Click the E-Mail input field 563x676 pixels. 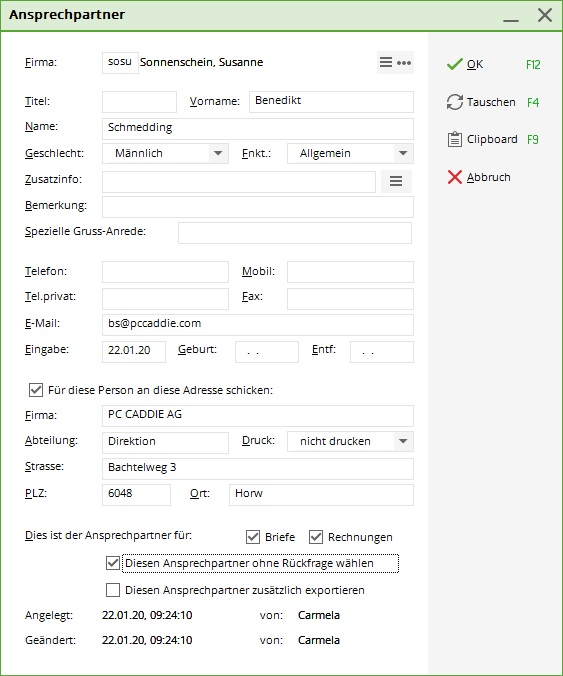coord(258,325)
